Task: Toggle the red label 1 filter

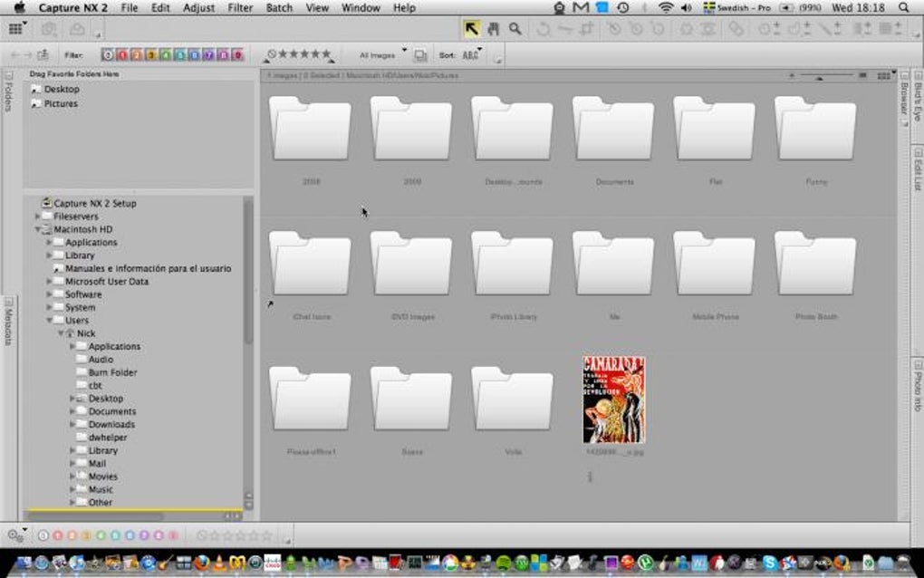Action: (x=122, y=55)
